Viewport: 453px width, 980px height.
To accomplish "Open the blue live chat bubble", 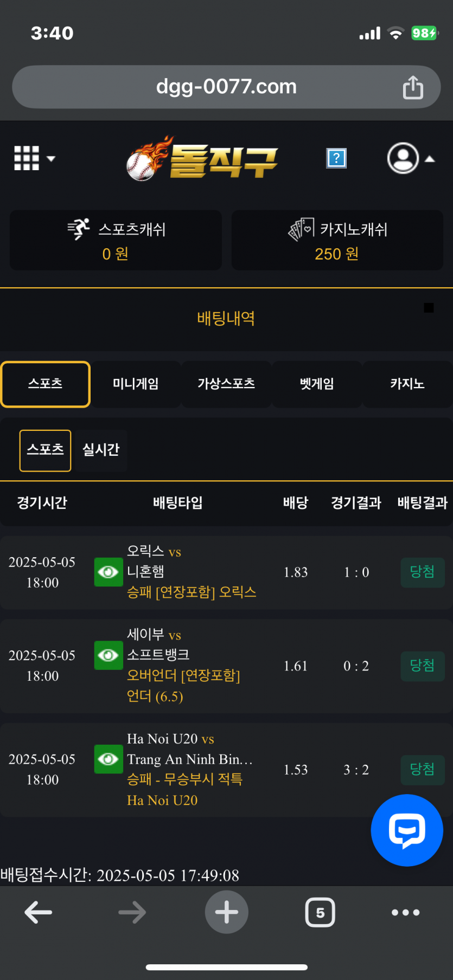I will point(407,830).
